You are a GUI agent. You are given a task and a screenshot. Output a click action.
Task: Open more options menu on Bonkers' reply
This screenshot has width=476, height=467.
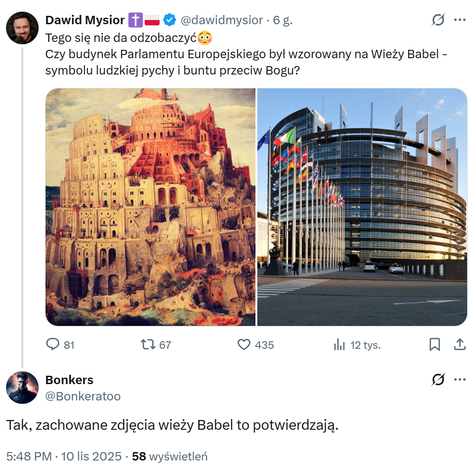click(x=460, y=379)
